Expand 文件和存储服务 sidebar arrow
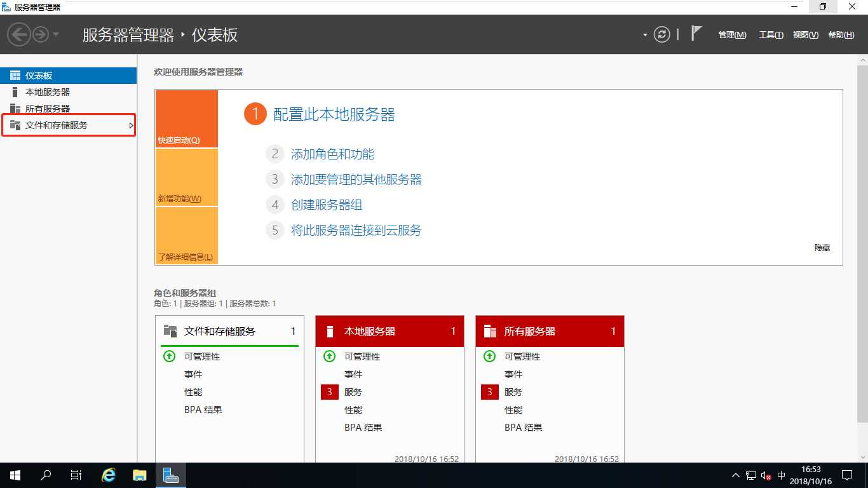868x488 pixels. [x=131, y=125]
